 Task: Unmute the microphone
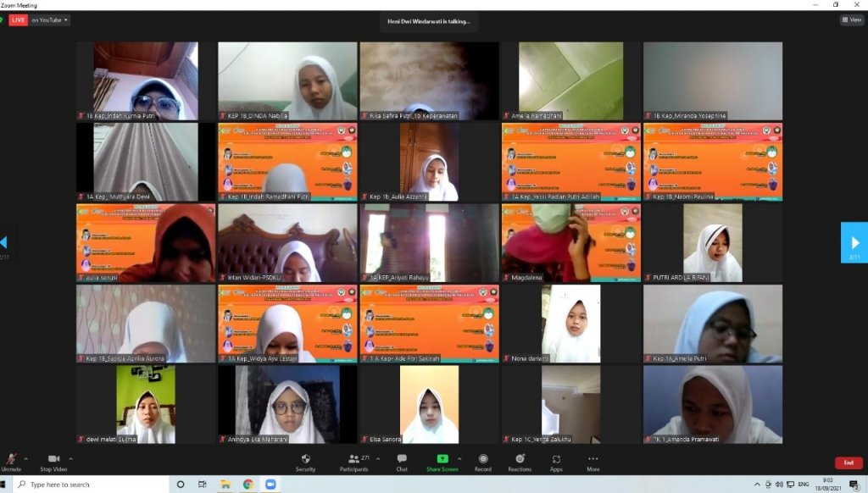(10, 461)
